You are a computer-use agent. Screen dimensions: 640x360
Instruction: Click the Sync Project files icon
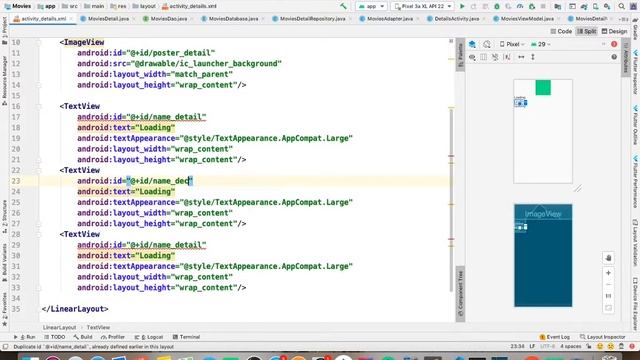pyautogui.click(x=584, y=6)
